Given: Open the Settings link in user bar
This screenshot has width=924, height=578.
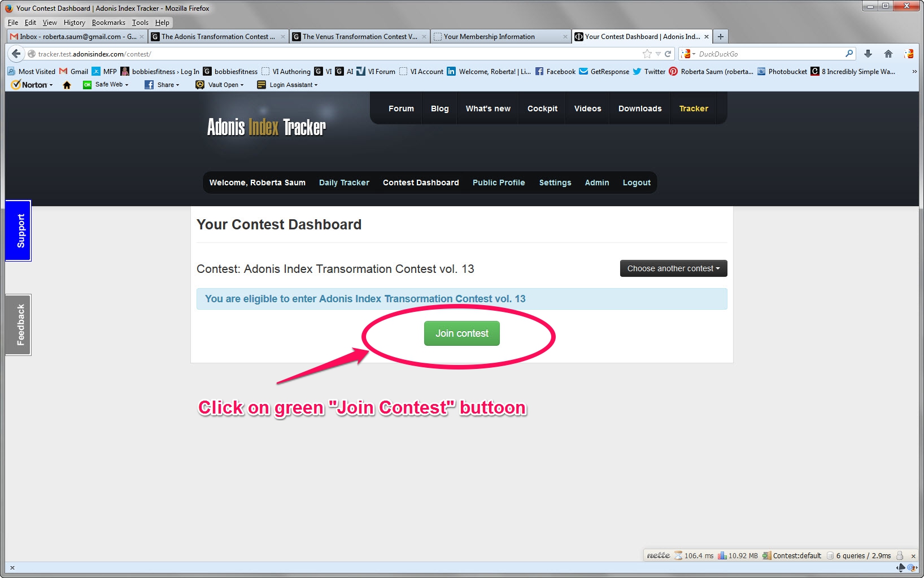Looking at the screenshot, I should click(555, 182).
